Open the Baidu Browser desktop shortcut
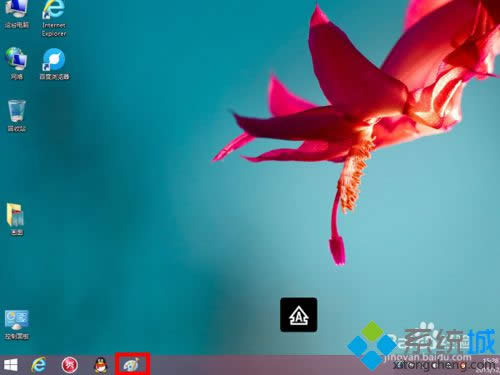This screenshot has width=500, height=375. tap(54, 64)
